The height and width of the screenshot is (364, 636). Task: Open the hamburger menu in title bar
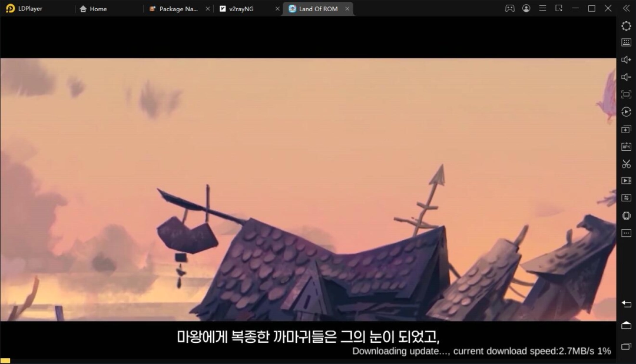pyautogui.click(x=542, y=8)
